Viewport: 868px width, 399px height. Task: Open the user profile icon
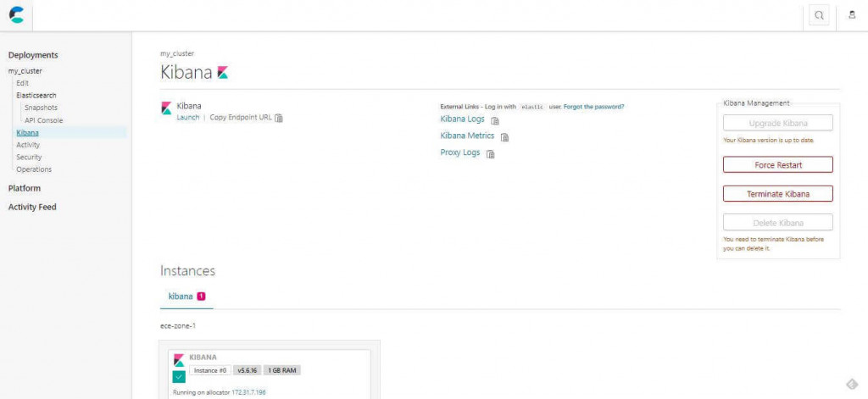pos(852,15)
